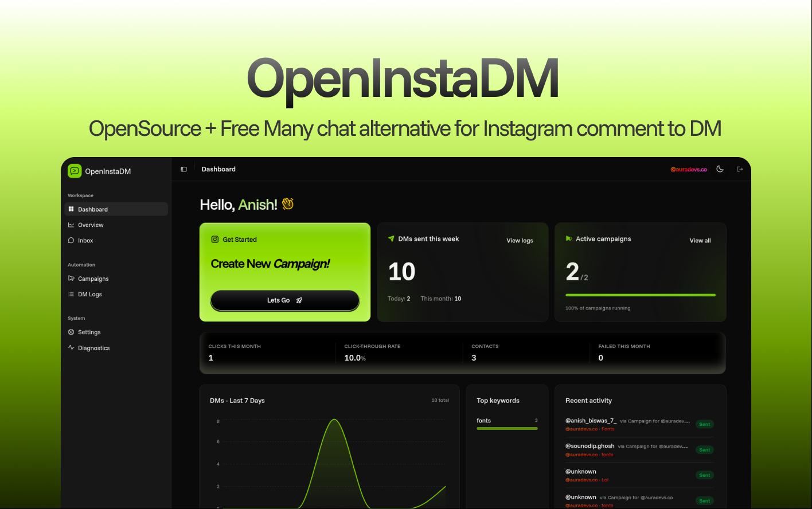Click the Click-Through Rate stat
Screen dimensions: 812x509
[x=372, y=353]
